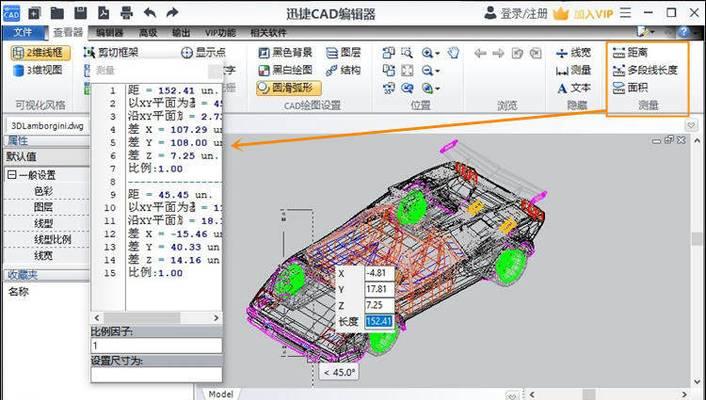
Task: Go to next file with right arrow
Action: click(498, 54)
